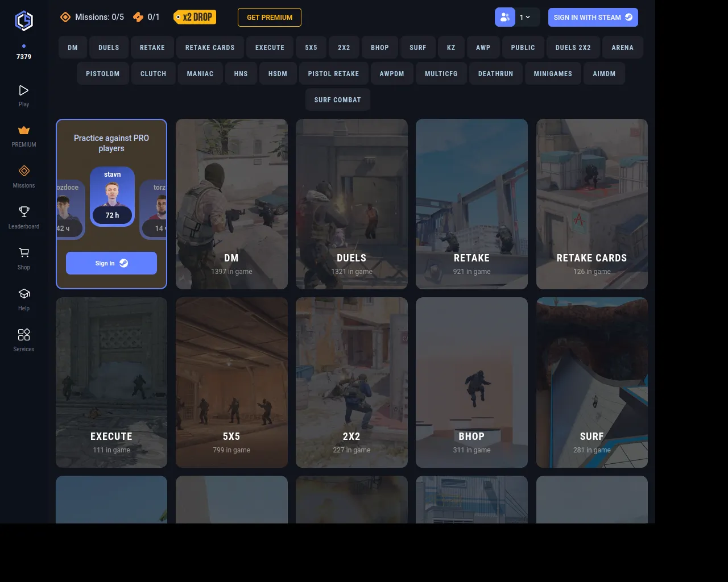This screenshot has width=728, height=582.
Task: Click the GET PREMIUM button
Action: [270, 18]
